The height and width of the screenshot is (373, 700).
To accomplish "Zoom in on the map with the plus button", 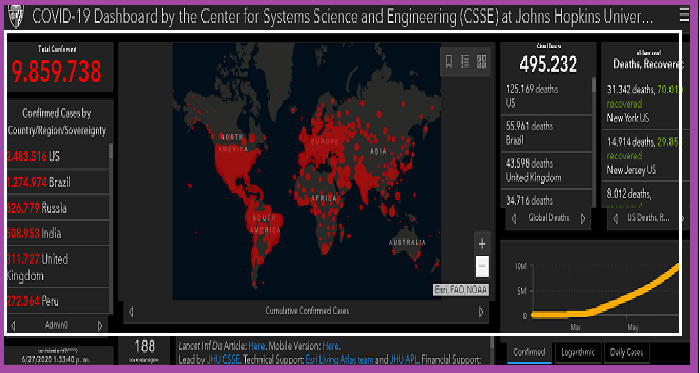I will tap(482, 244).
